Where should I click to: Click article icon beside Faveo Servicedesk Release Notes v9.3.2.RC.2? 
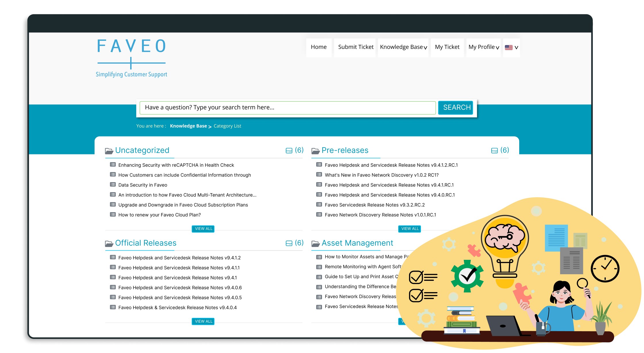click(319, 204)
